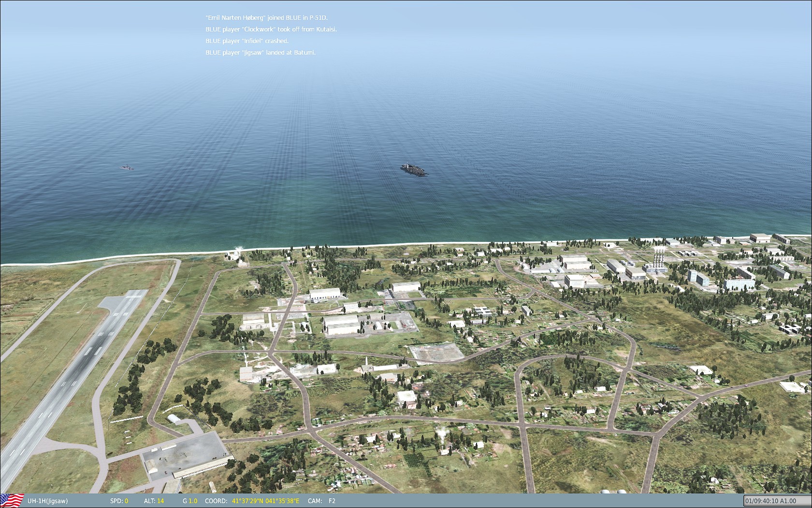This screenshot has width=812, height=508.
Task: Select the UH-1H(Jigsaw) unit label
Action: point(47,501)
